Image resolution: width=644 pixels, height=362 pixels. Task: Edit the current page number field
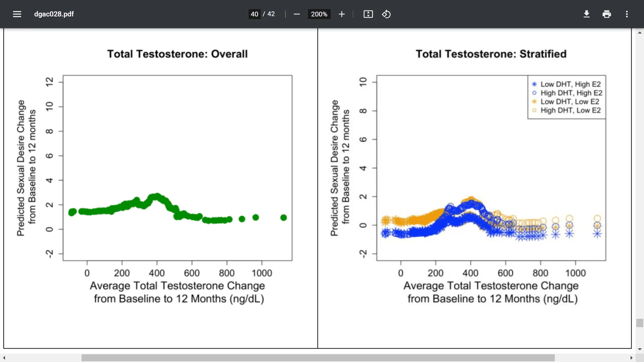(x=255, y=14)
